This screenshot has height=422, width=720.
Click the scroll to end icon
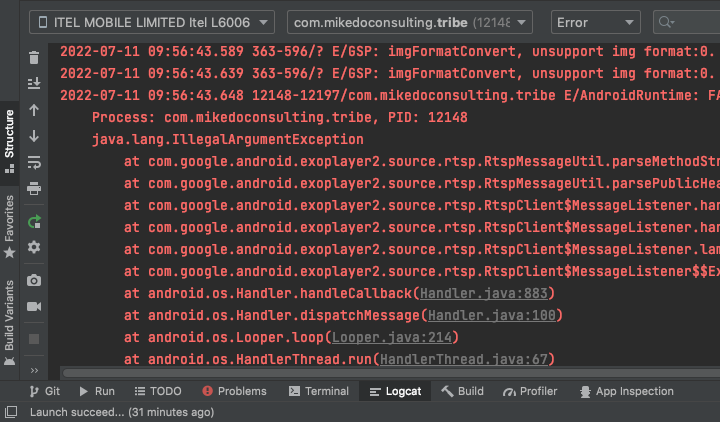pos(34,84)
